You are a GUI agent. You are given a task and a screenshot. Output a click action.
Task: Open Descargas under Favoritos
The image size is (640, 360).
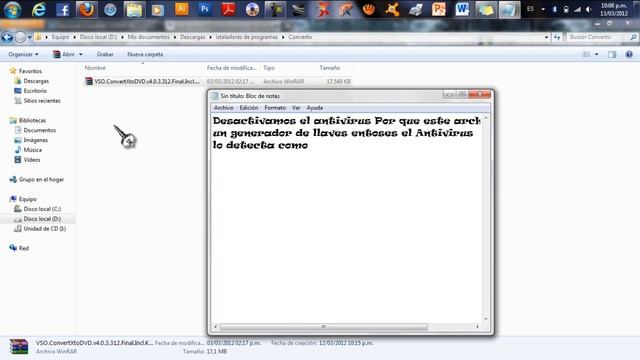click(36, 81)
